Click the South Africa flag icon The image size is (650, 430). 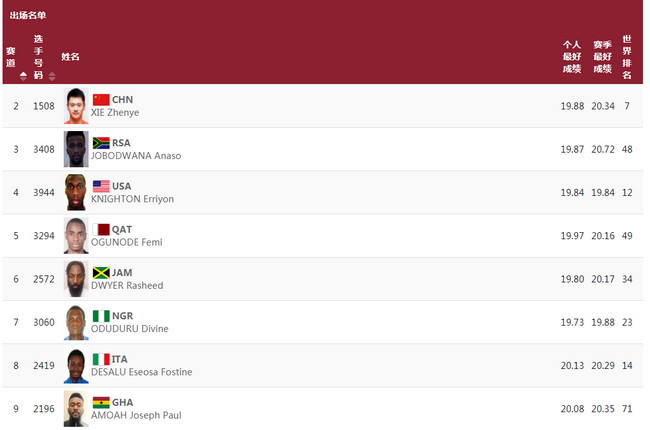(x=101, y=143)
